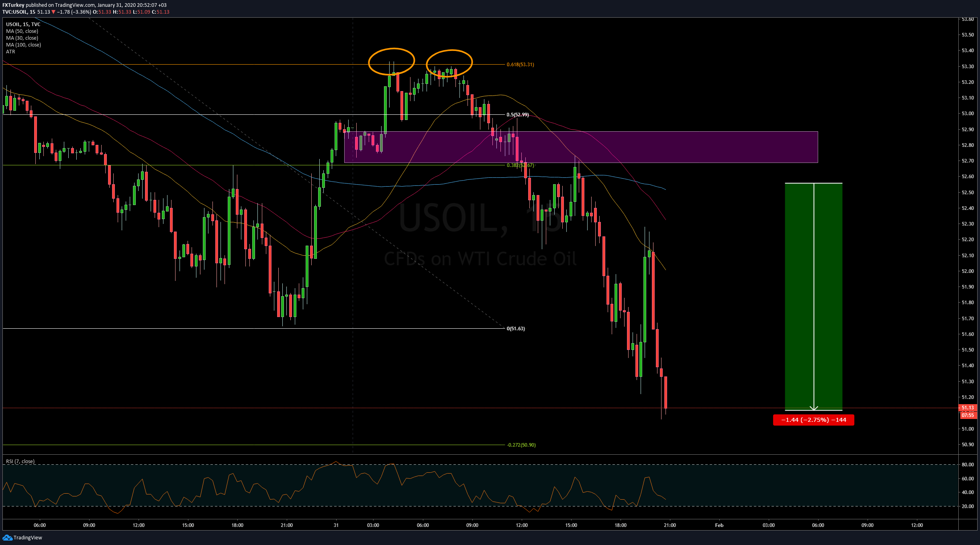Click the TVC:USOIL symbol text in header
This screenshot has width=980, height=545.
click(x=15, y=12)
